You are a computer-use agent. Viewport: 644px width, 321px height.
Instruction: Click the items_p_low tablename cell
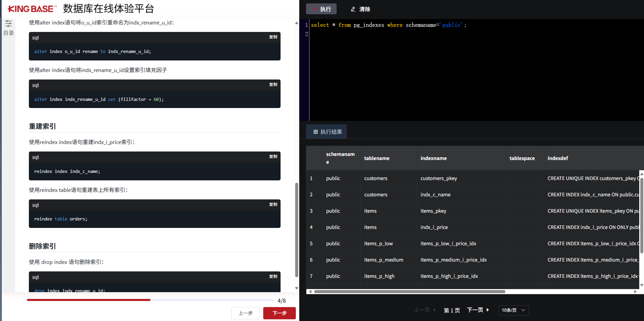tap(389, 244)
